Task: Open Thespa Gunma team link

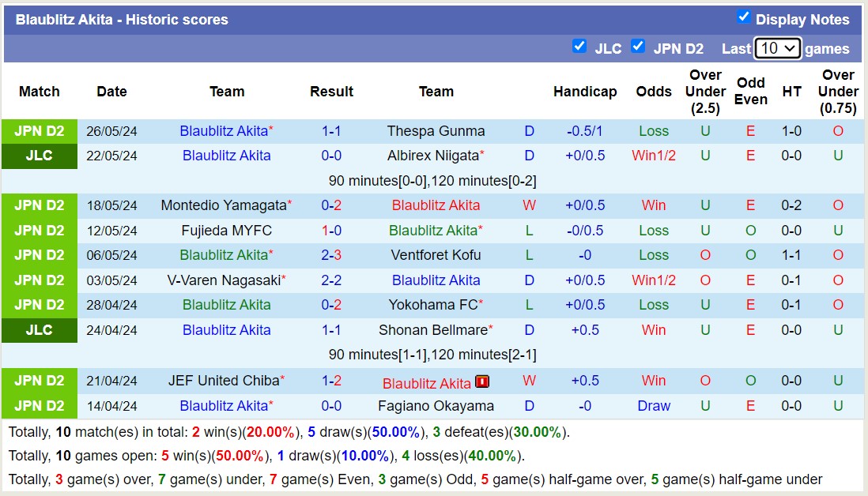Action: pos(436,131)
